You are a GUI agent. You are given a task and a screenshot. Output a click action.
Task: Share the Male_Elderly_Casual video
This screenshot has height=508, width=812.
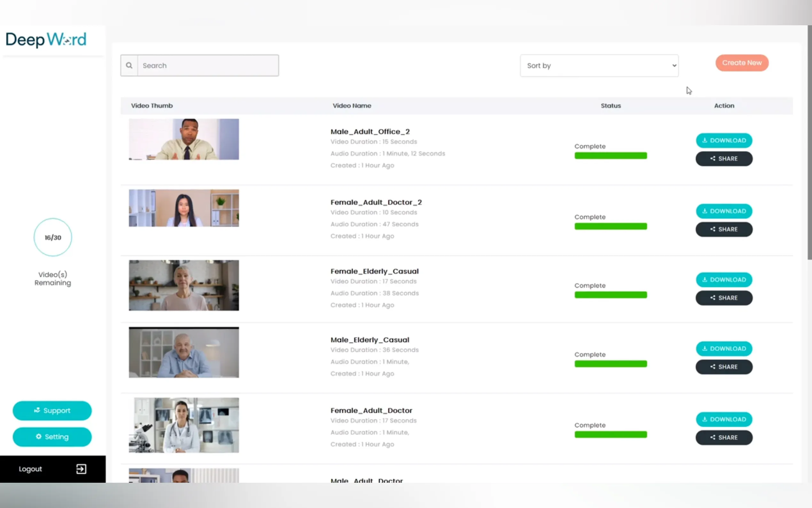[x=724, y=367]
